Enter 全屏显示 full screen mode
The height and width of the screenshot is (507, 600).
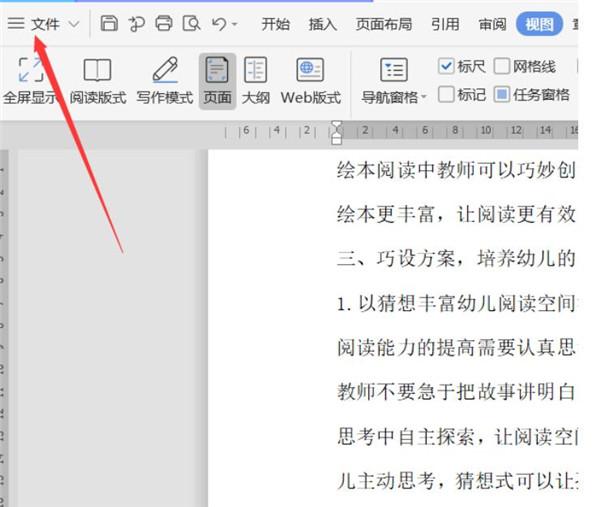(x=31, y=80)
